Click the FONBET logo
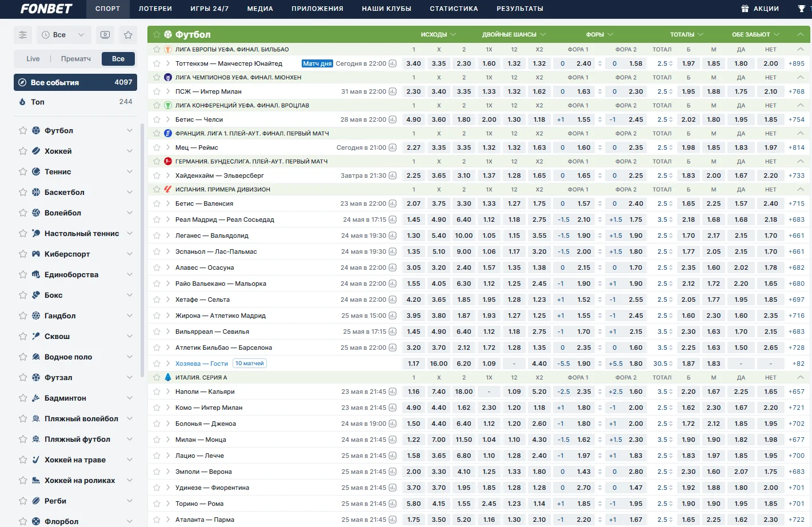The image size is (812, 527). point(46,9)
